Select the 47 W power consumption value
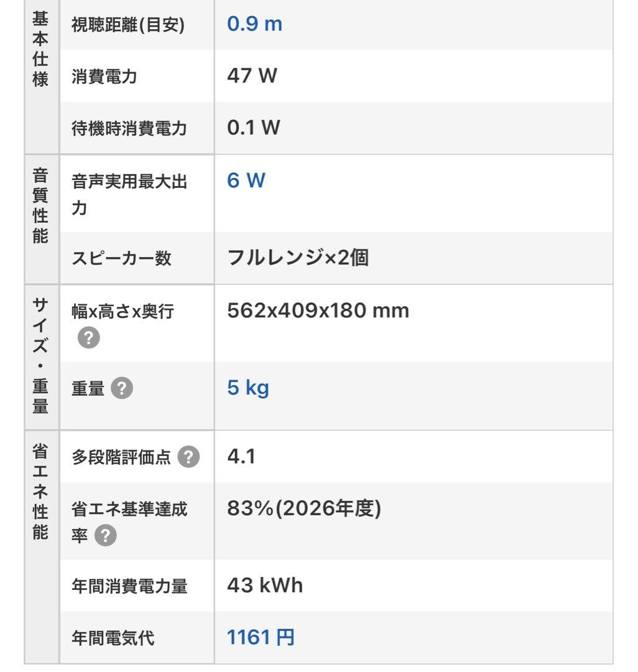The image size is (638, 672). (252, 77)
